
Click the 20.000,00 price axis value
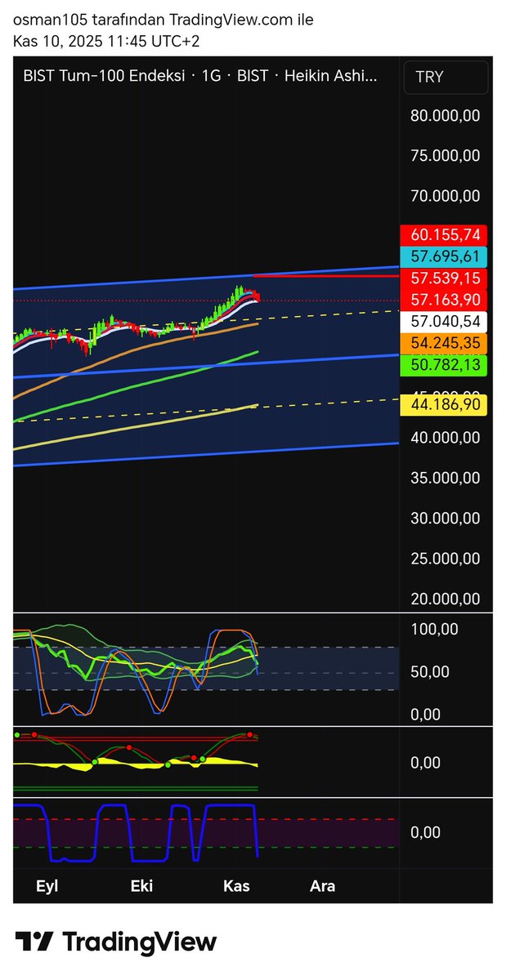[x=445, y=599]
